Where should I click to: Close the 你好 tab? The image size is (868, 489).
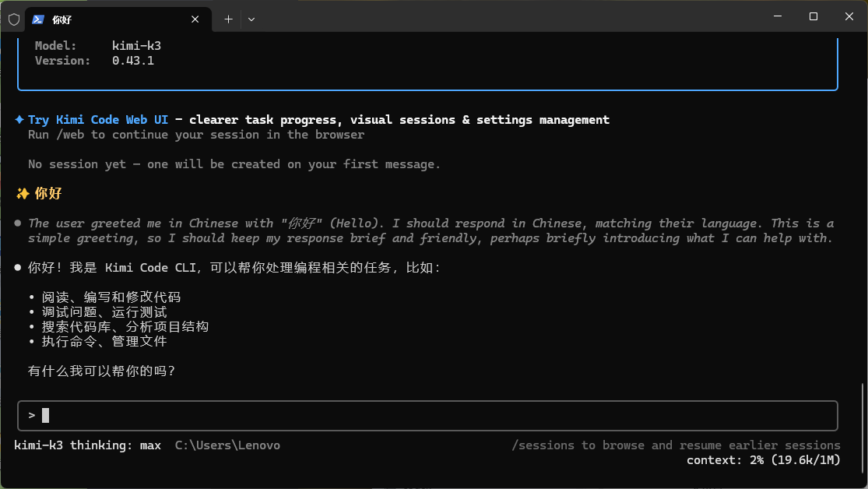pyautogui.click(x=195, y=19)
